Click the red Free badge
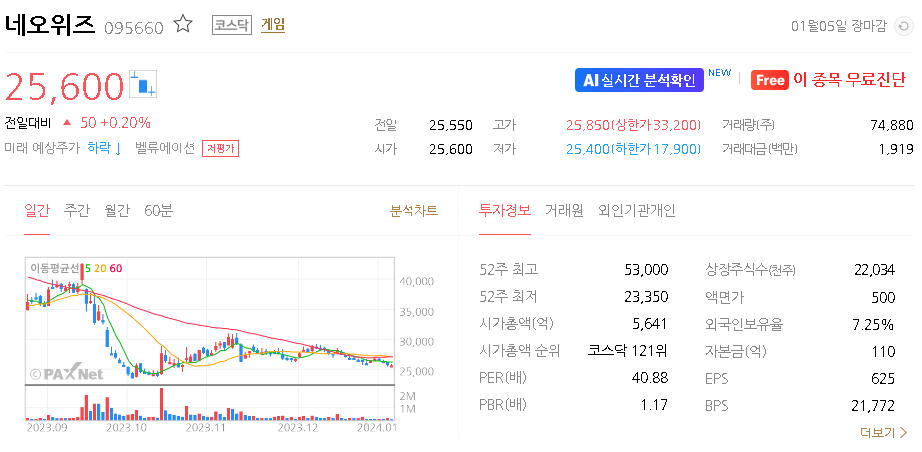The width and height of the screenshot is (922, 452). point(769,80)
